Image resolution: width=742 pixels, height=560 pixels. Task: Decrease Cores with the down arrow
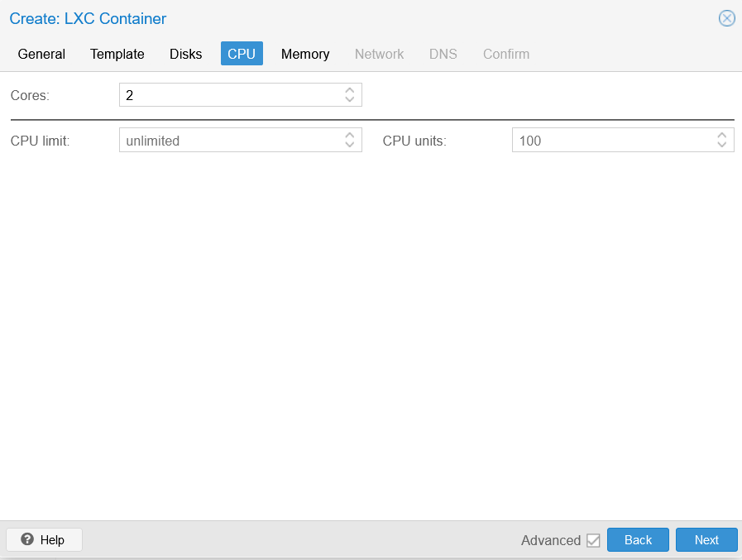[x=350, y=99]
